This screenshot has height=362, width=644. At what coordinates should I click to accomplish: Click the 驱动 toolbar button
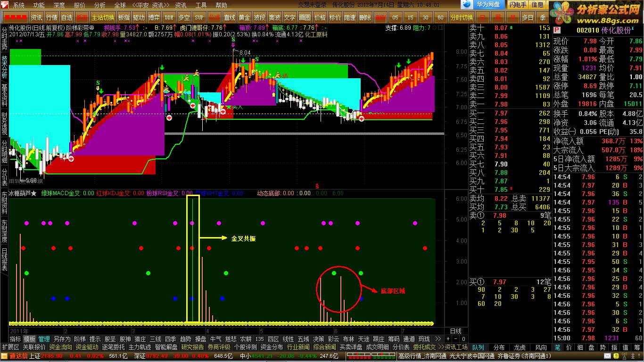point(139,17)
